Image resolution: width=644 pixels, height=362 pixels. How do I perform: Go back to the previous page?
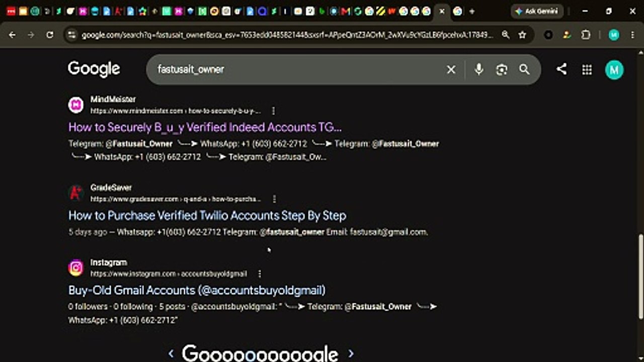[13, 35]
